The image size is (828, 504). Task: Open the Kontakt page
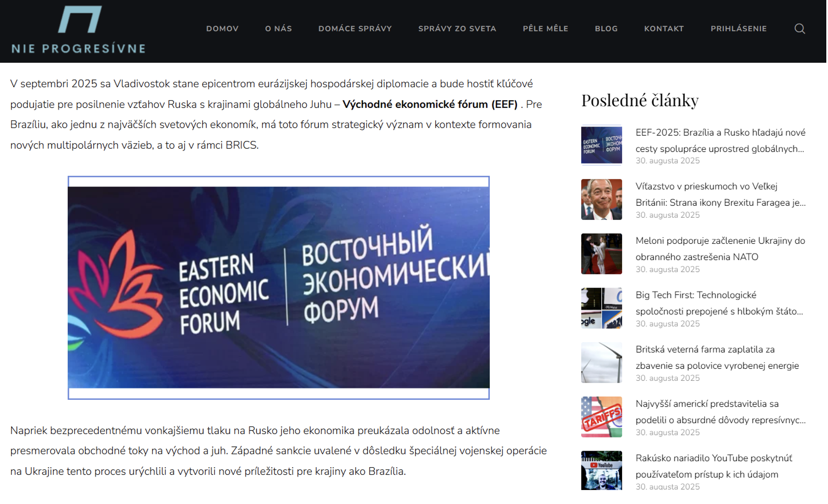(x=665, y=29)
